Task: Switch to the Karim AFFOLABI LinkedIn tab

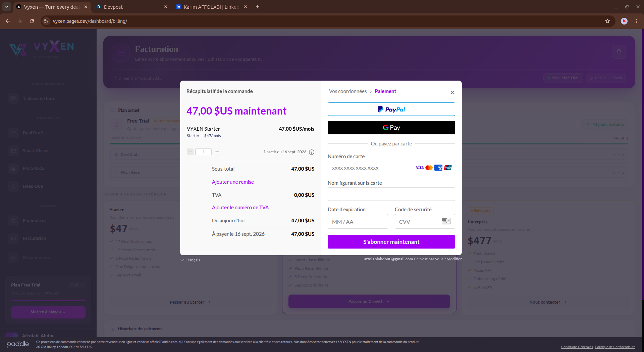Action: (211, 7)
